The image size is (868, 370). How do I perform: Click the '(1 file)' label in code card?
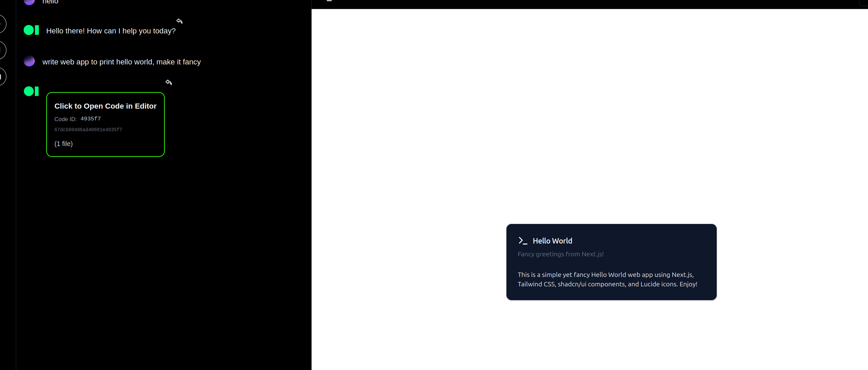63,144
